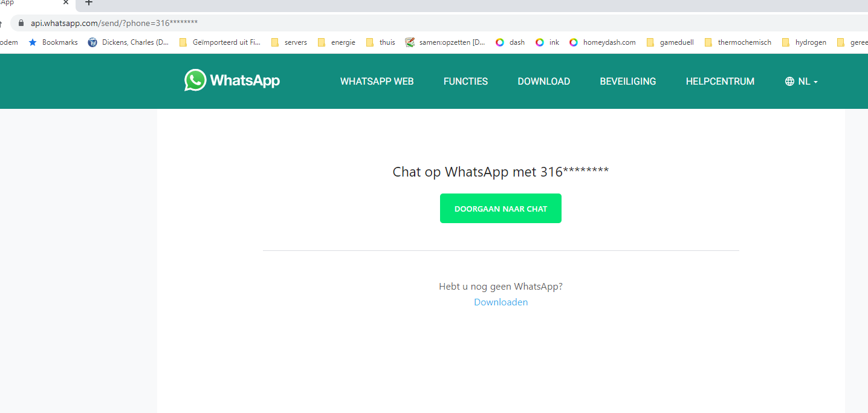Click the lock icon in address bar
The height and width of the screenshot is (413, 868).
[x=21, y=23]
